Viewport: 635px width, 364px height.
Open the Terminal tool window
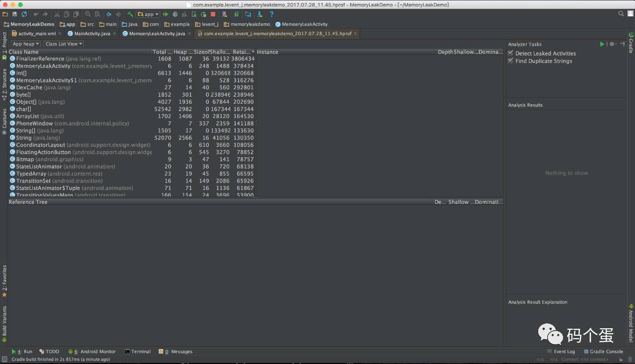(x=137, y=352)
